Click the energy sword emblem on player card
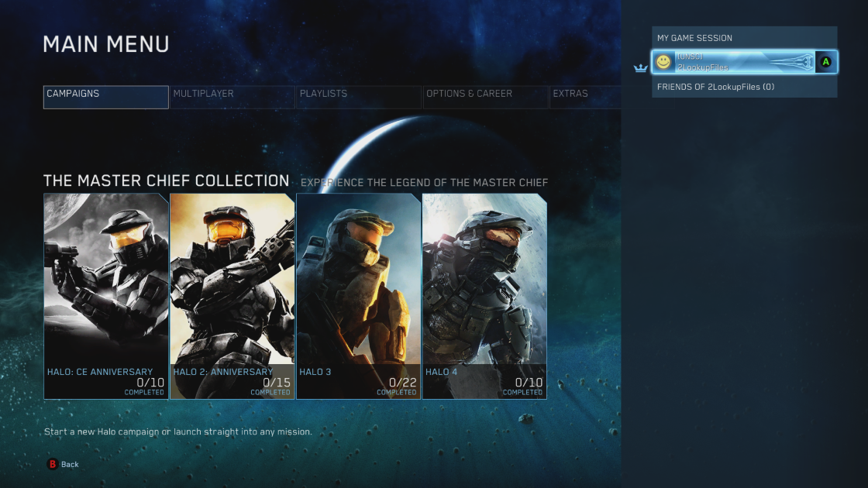 (x=791, y=62)
